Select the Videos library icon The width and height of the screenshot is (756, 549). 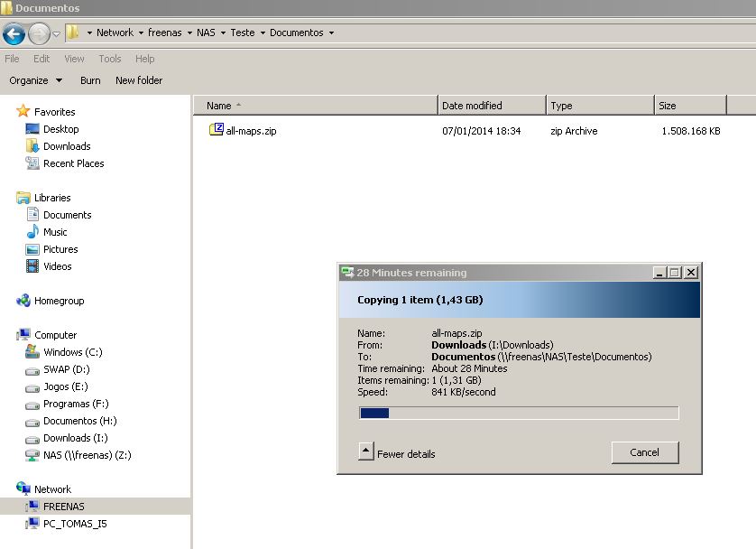pyautogui.click(x=33, y=266)
